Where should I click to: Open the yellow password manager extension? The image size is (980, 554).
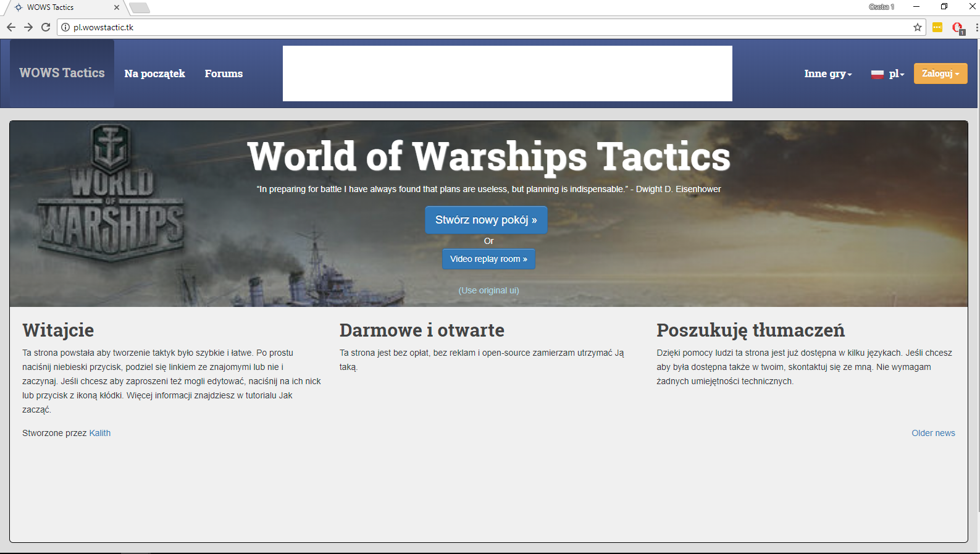937,27
